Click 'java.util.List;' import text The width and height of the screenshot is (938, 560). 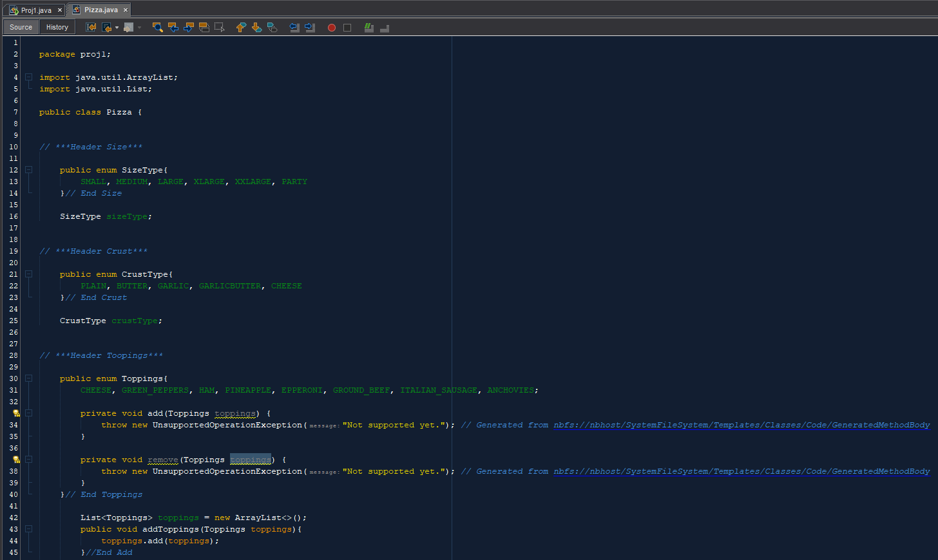coord(114,89)
